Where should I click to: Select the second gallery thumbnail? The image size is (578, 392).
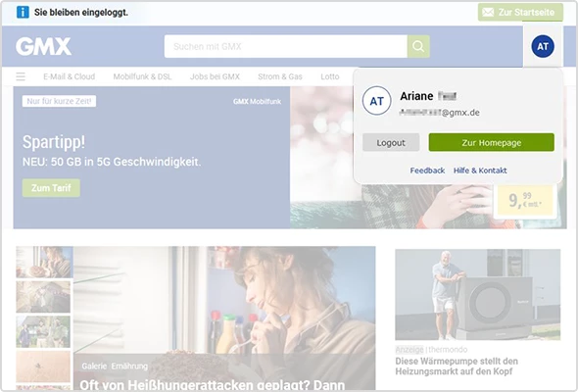click(43, 297)
